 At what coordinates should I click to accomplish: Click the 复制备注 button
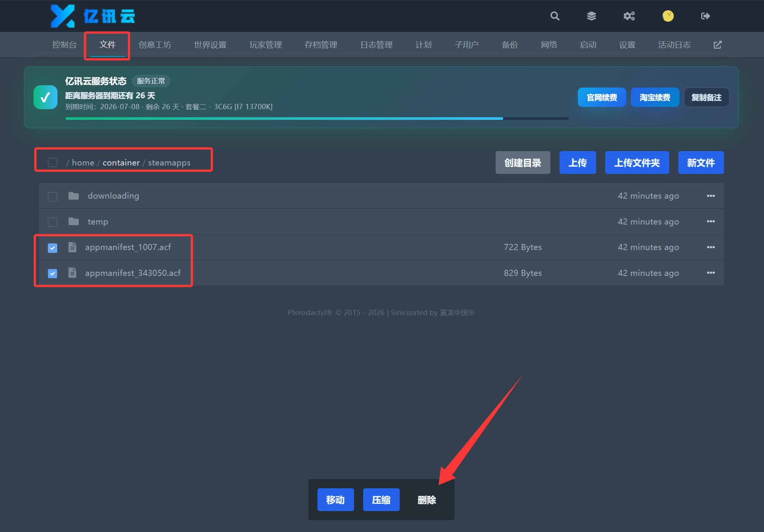pos(707,97)
